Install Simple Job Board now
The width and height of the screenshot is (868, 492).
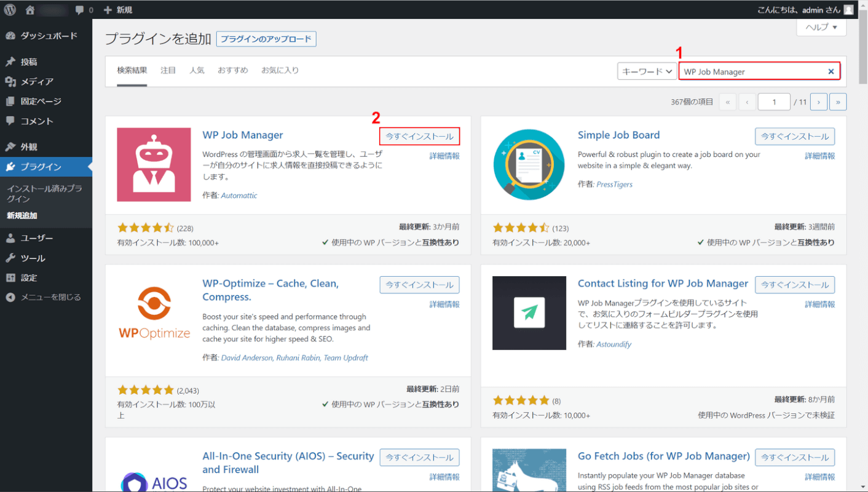(795, 136)
